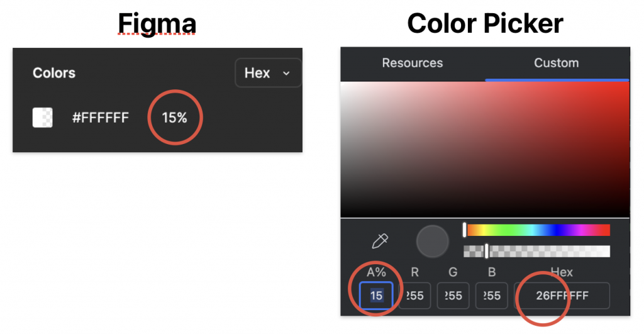This screenshot has width=644, height=334.
Task: Click the A% alpha input field
Action: pyautogui.click(x=376, y=296)
